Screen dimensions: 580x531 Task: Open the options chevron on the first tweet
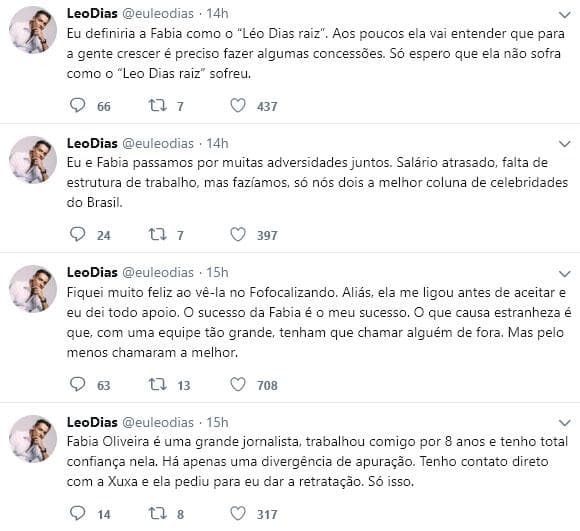(564, 15)
